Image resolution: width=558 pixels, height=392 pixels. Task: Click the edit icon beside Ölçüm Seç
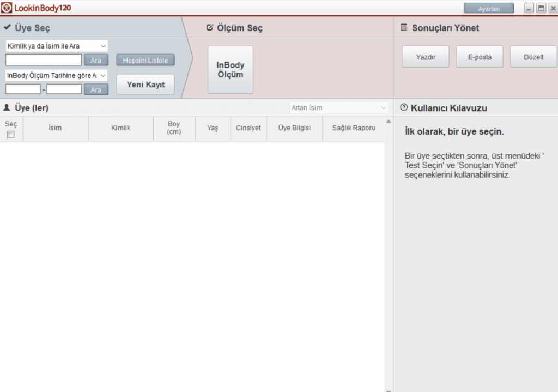tap(210, 28)
